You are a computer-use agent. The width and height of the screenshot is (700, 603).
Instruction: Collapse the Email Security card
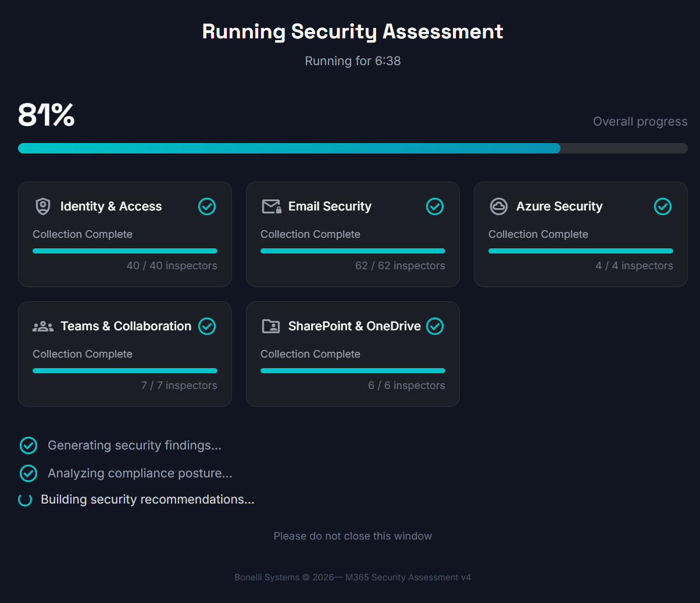[x=353, y=234]
